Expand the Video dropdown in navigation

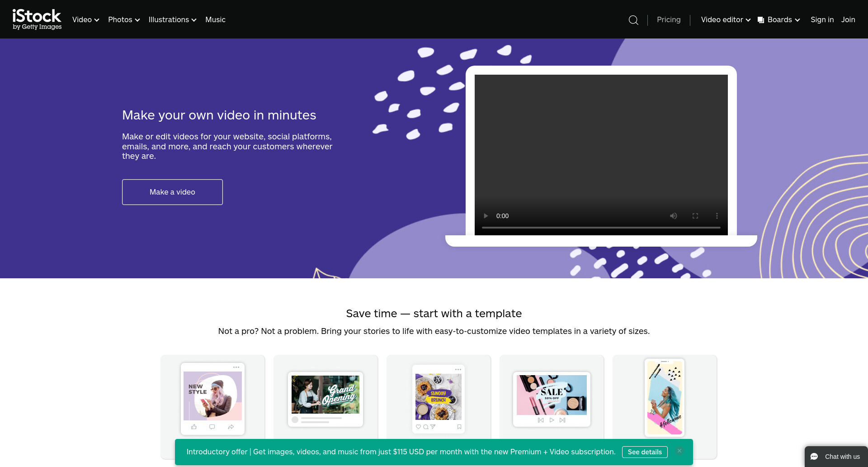click(x=85, y=19)
